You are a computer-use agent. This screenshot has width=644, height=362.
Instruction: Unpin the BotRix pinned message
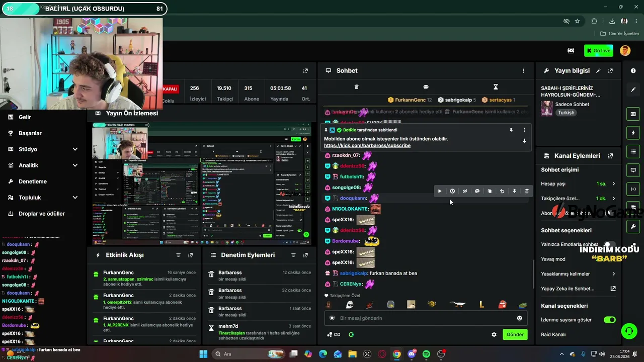click(x=511, y=130)
